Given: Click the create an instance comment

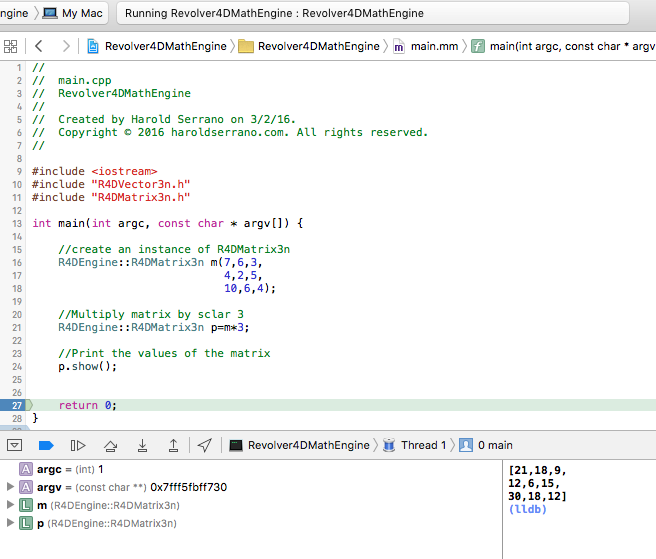Looking at the screenshot, I should [174, 250].
